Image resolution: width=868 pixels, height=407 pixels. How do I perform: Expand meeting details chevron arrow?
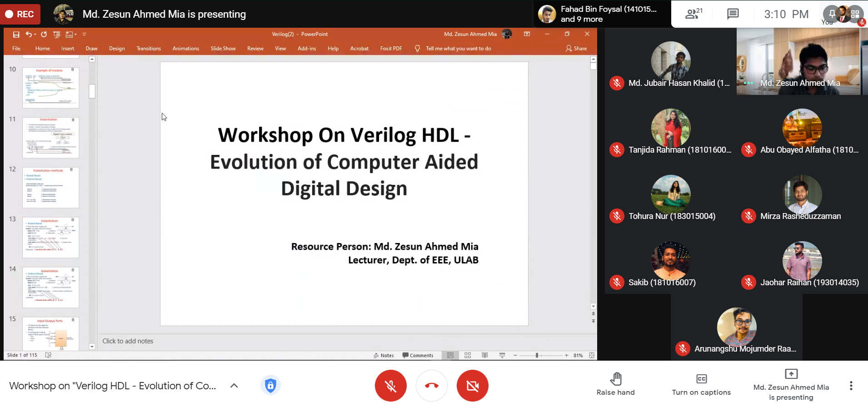tap(234, 386)
